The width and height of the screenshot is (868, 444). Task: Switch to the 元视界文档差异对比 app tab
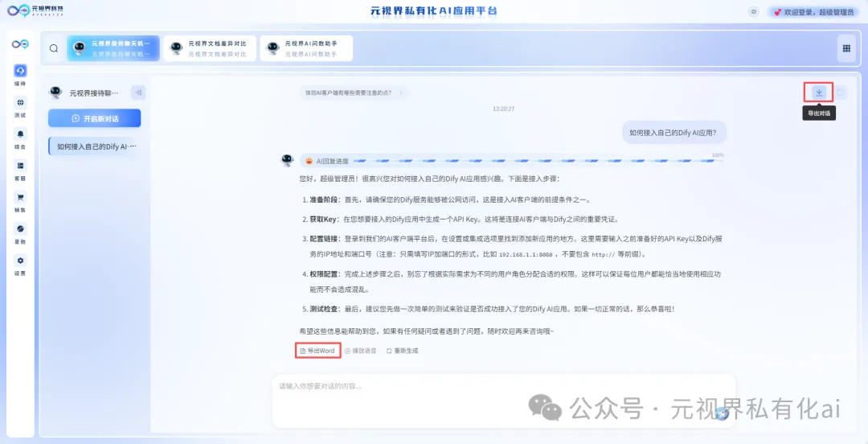[x=211, y=48]
